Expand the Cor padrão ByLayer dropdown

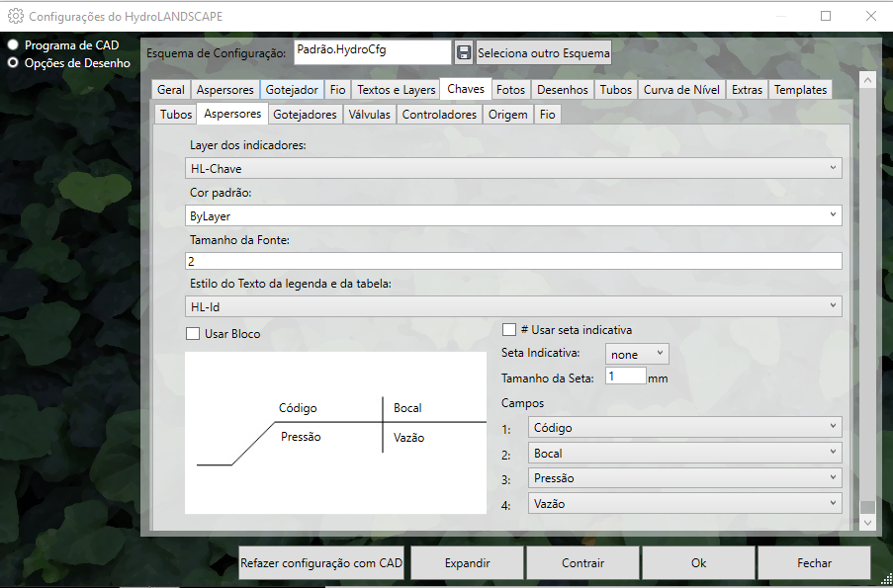[x=513, y=214]
